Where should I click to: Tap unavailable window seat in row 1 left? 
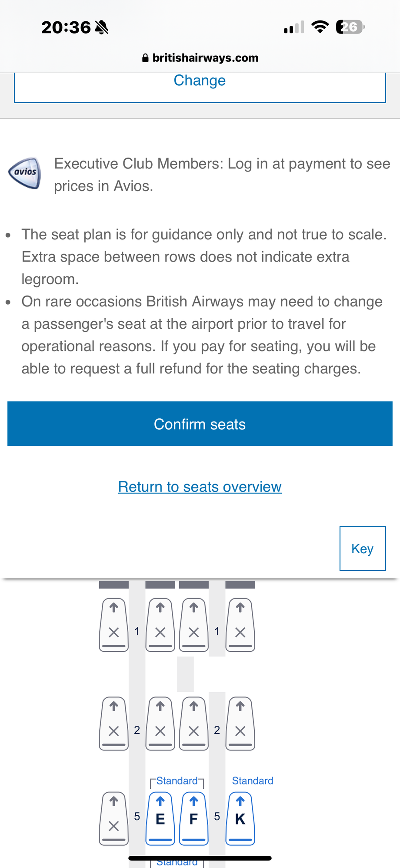(x=114, y=624)
